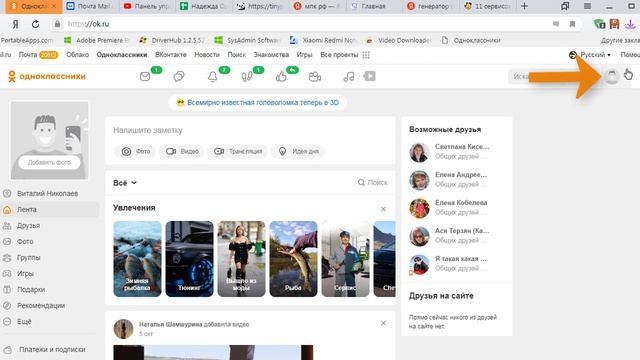Open the browser downloads arrow icon

[630, 24]
